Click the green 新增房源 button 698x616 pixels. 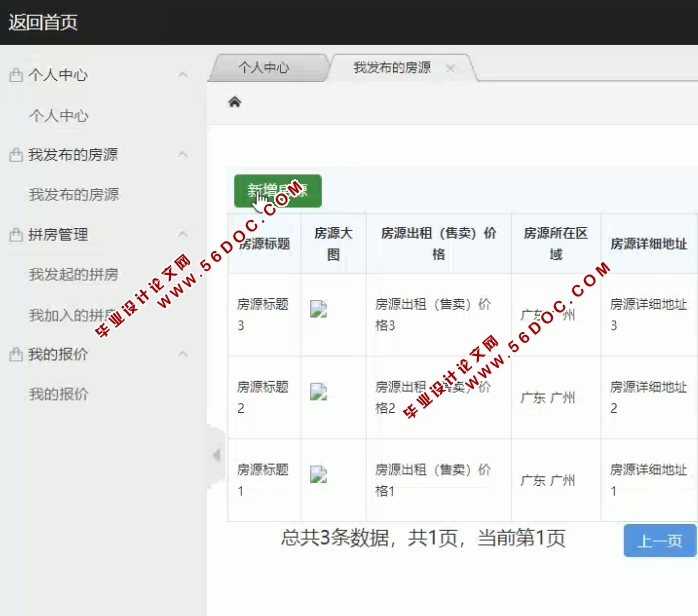(x=278, y=191)
